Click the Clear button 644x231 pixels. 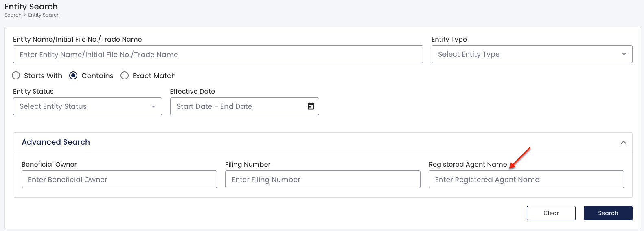click(x=551, y=213)
